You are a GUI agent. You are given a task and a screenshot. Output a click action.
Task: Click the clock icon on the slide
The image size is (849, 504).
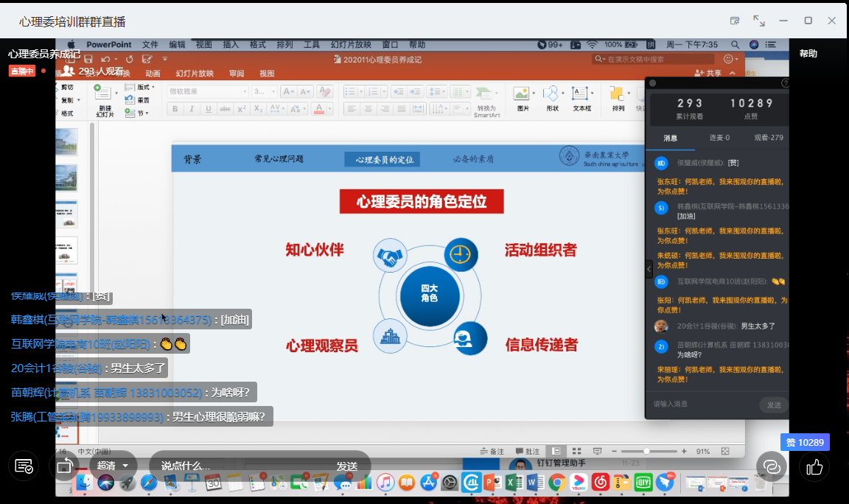pyautogui.click(x=460, y=254)
